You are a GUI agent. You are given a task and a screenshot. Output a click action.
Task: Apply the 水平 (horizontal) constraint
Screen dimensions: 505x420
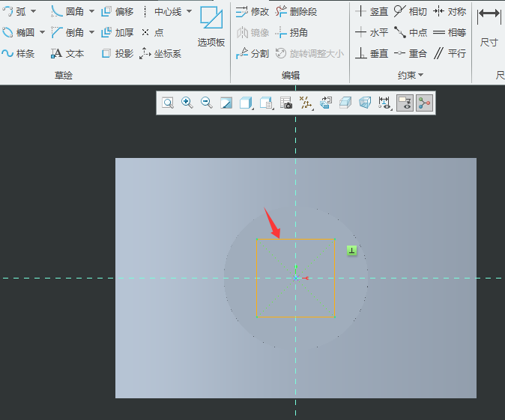click(372, 32)
